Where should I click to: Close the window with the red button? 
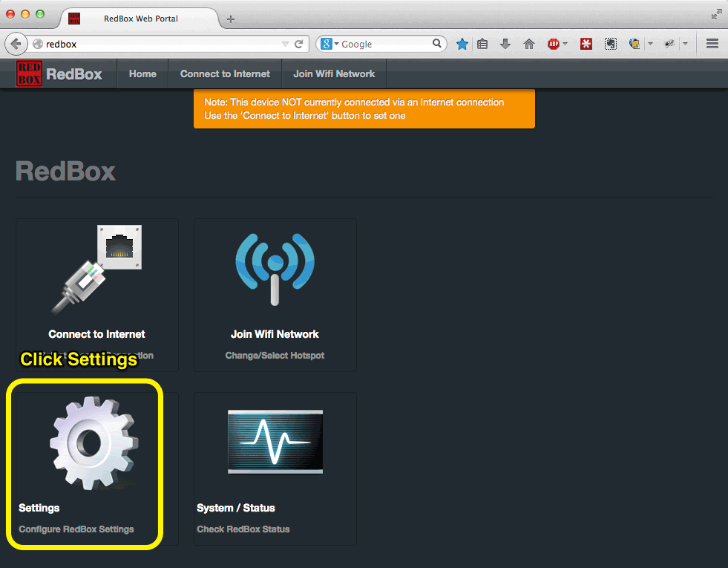click(10, 14)
